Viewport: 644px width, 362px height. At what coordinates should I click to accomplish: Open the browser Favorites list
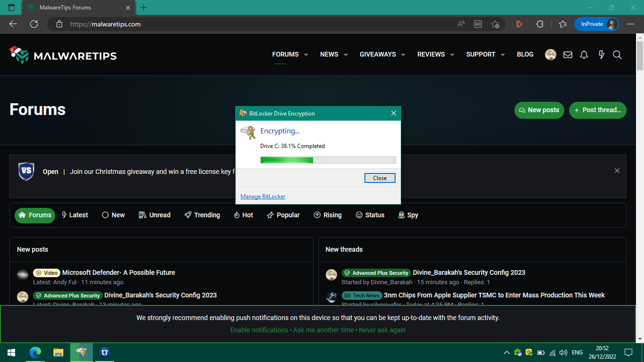[x=563, y=24]
